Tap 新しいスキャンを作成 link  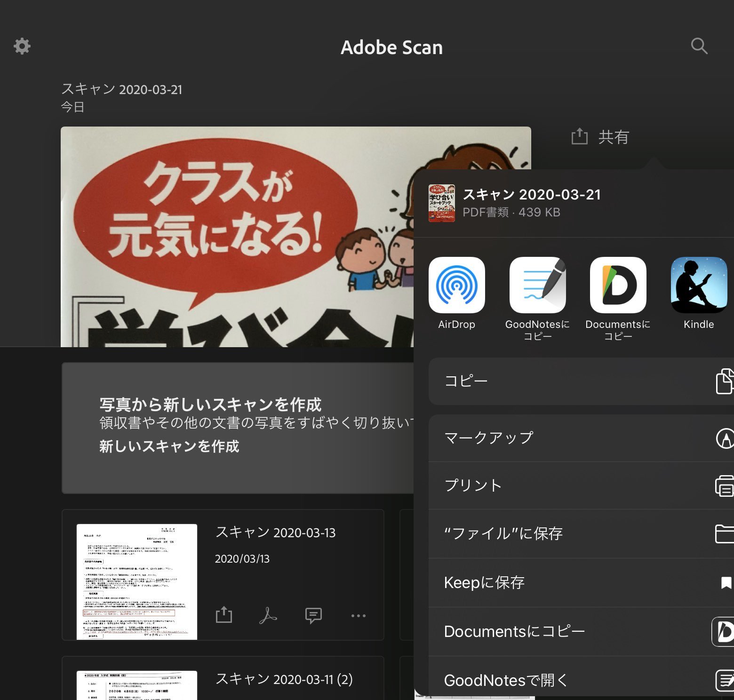click(x=169, y=446)
